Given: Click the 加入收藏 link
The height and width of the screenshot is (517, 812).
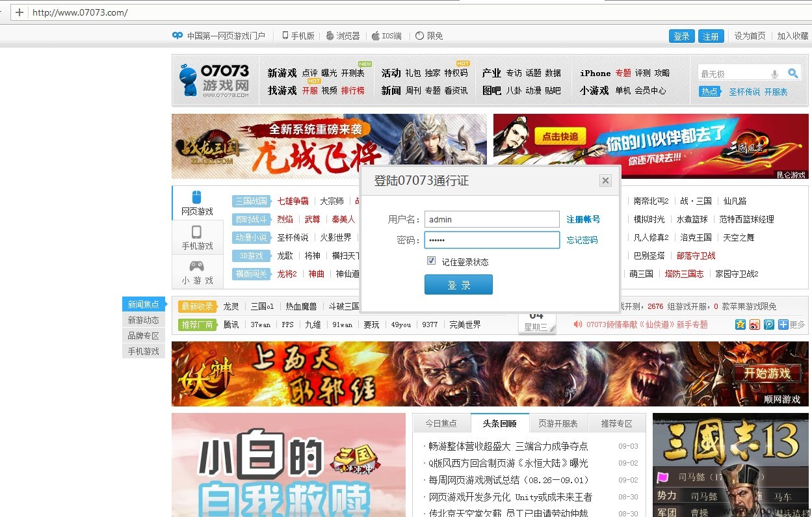Looking at the screenshot, I should point(792,36).
